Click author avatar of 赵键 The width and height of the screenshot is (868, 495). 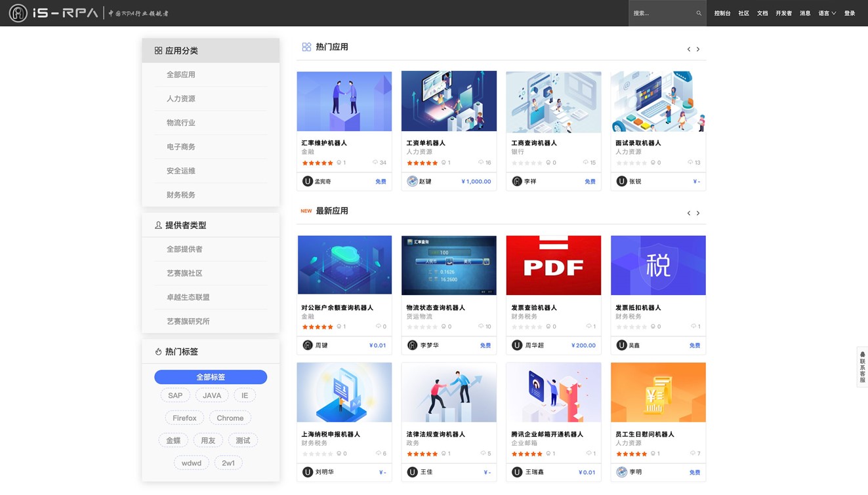coord(412,182)
